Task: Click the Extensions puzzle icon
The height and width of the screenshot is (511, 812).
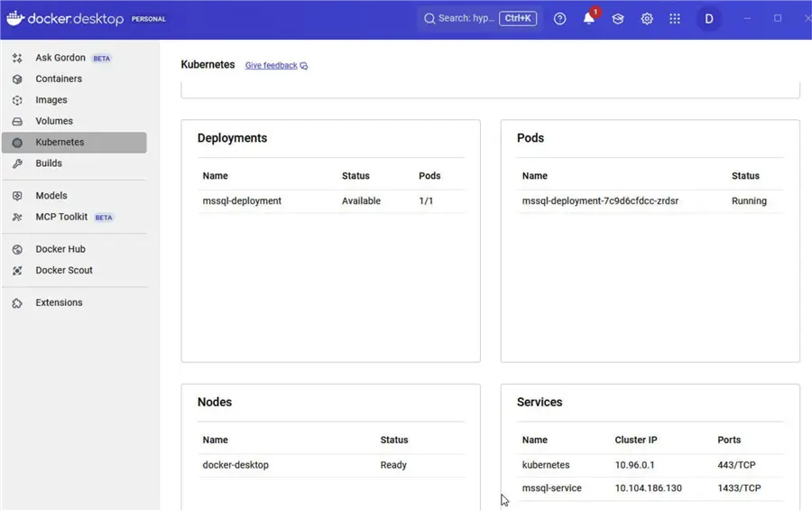Action: pos(17,303)
